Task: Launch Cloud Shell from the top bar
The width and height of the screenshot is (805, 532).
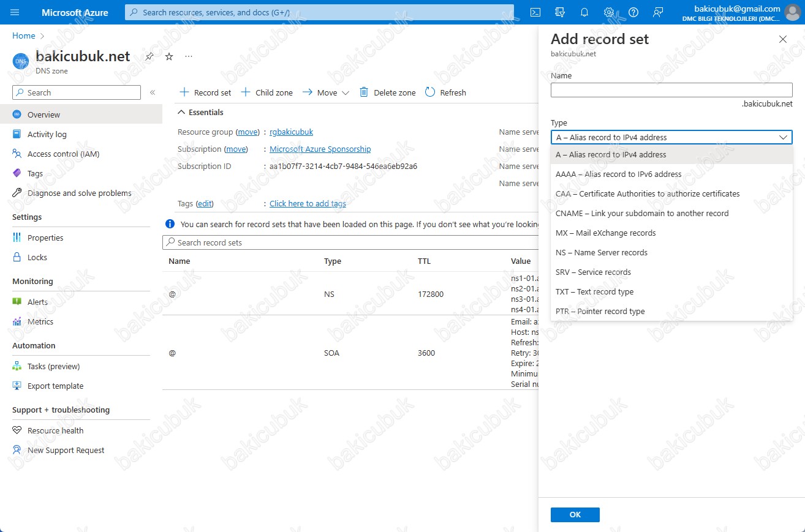Action: pyautogui.click(x=535, y=12)
